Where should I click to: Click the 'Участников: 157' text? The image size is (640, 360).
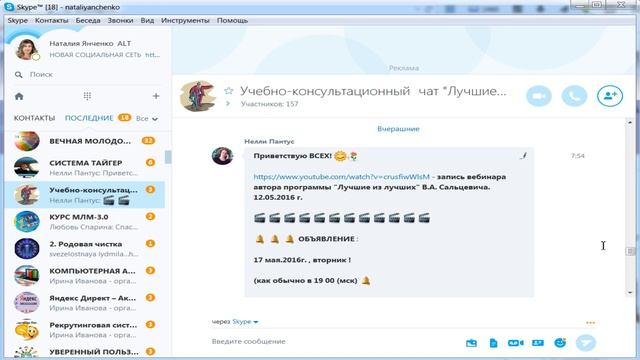(x=269, y=104)
